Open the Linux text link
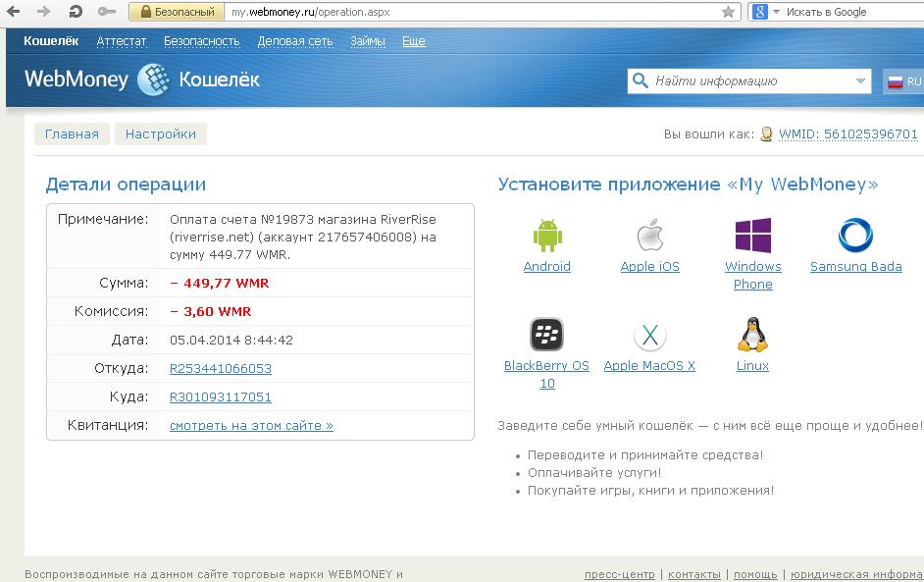The height and width of the screenshot is (582, 924). tap(752, 366)
